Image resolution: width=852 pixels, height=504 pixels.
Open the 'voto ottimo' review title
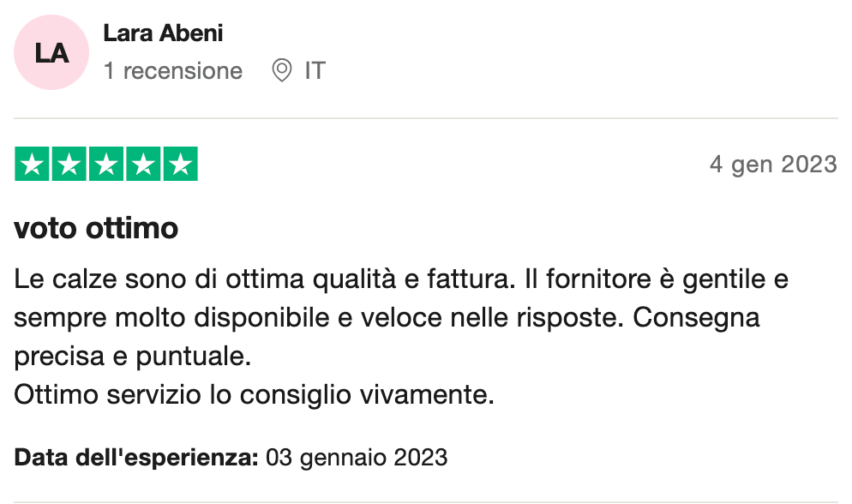(x=96, y=228)
